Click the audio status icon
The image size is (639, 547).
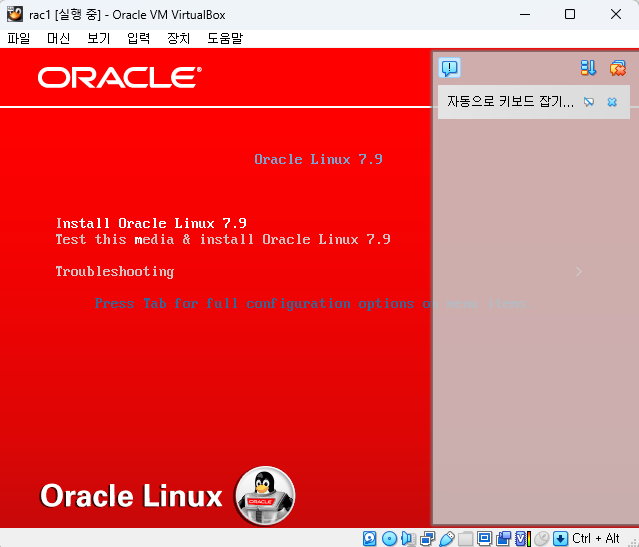point(408,538)
